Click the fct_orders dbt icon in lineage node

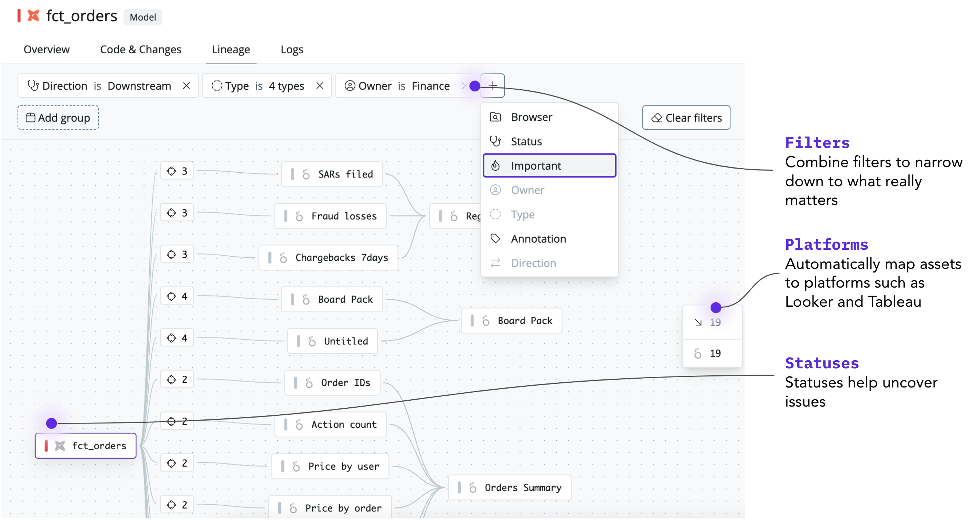tap(60, 446)
